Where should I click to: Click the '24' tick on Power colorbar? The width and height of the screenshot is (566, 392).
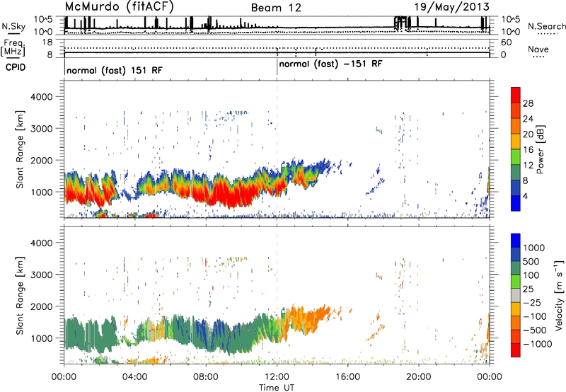(x=528, y=119)
